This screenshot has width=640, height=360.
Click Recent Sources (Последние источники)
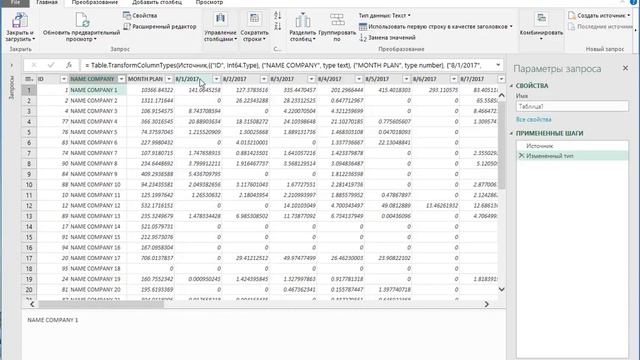[600, 27]
